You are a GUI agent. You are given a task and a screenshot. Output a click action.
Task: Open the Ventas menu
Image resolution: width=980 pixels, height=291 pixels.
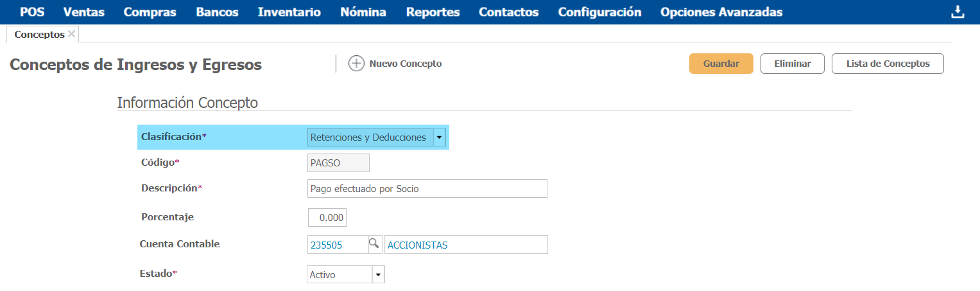point(83,12)
